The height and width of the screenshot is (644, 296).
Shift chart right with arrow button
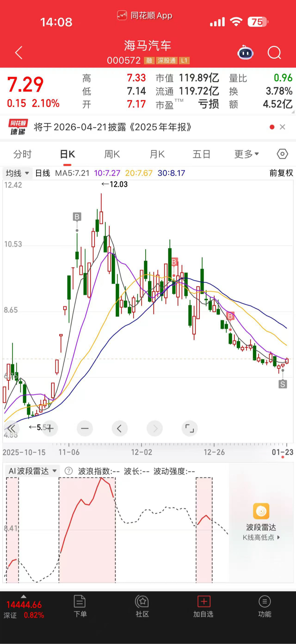(155, 428)
